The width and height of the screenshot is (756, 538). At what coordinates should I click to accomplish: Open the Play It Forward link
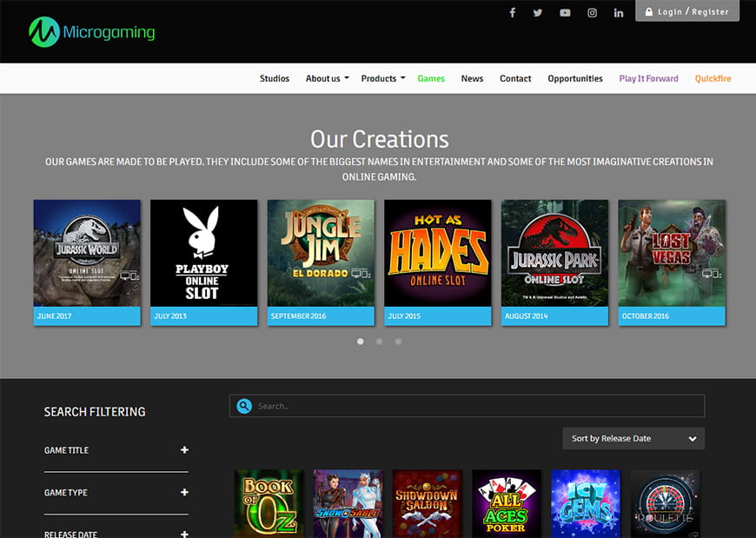(x=648, y=78)
